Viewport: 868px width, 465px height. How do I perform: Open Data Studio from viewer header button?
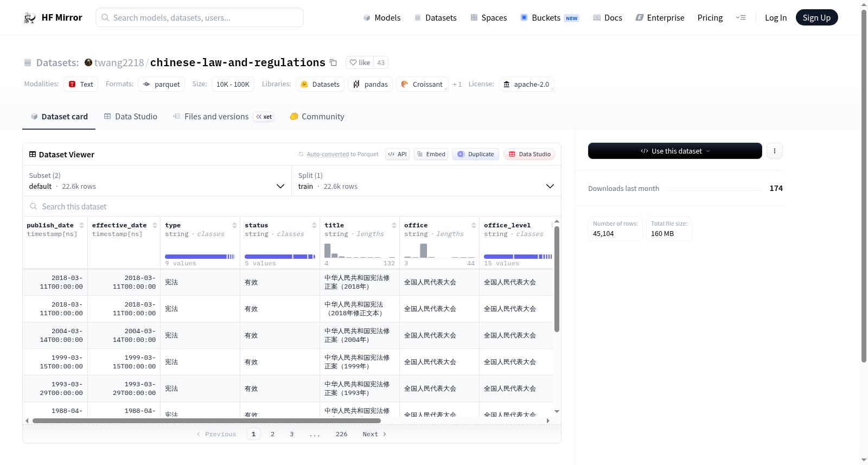coord(529,154)
